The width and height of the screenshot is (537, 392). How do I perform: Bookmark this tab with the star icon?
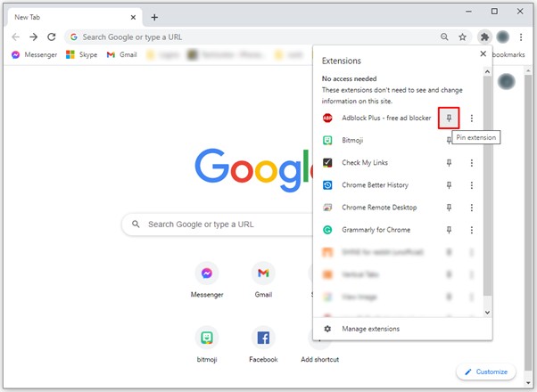(462, 37)
